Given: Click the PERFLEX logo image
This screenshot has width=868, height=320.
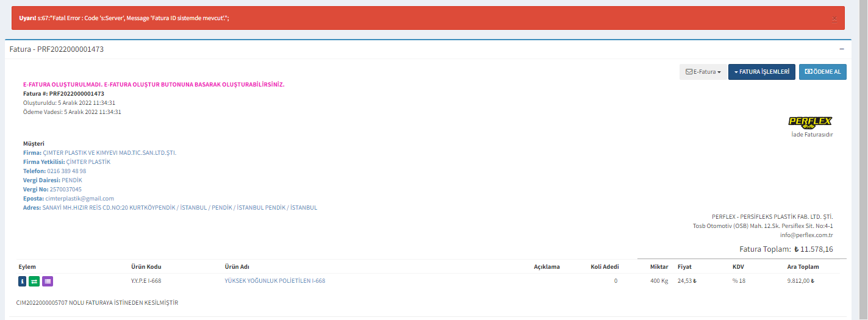Looking at the screenshot, I should coord(810,122).
